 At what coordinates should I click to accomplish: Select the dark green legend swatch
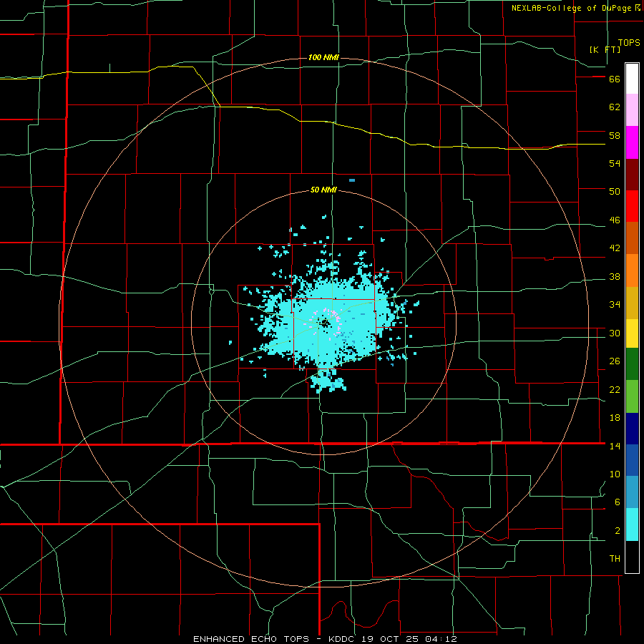632,364
